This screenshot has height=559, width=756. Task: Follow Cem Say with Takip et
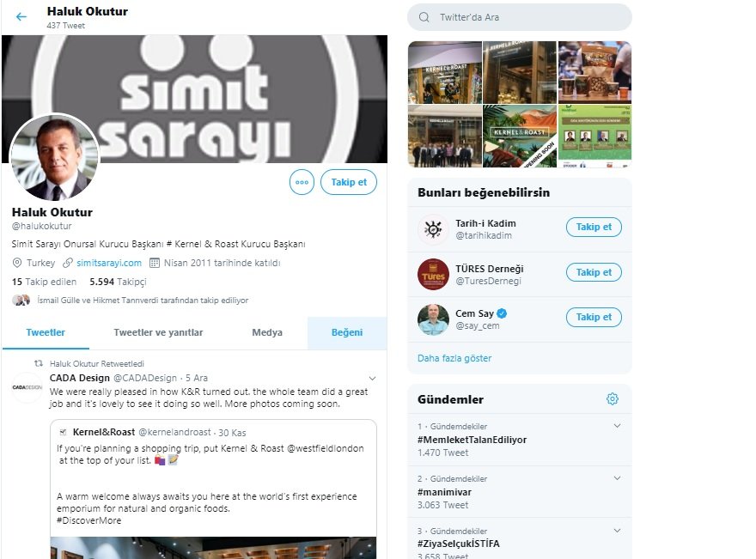coord(594,317)
